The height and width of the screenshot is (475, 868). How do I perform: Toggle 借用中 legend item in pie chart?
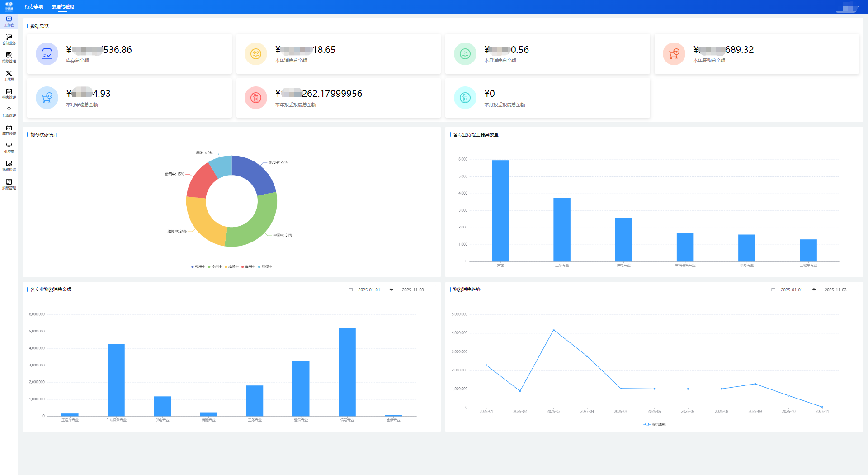tap(248, 267)
